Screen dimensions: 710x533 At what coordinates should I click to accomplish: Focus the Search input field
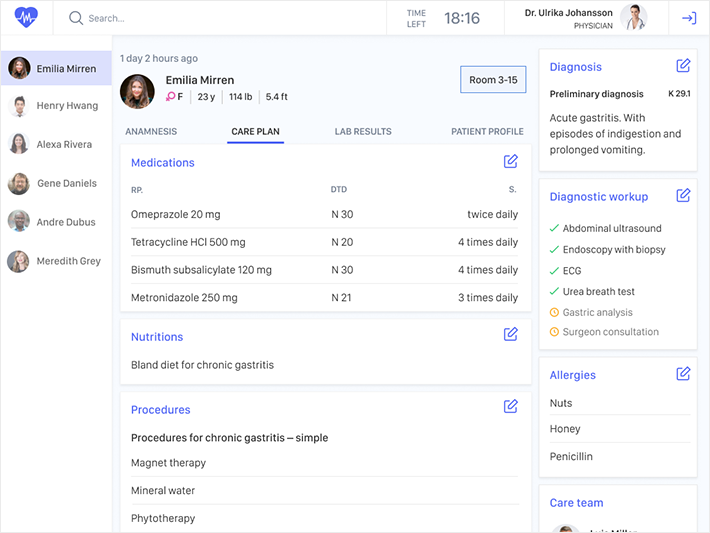point(220,18)
